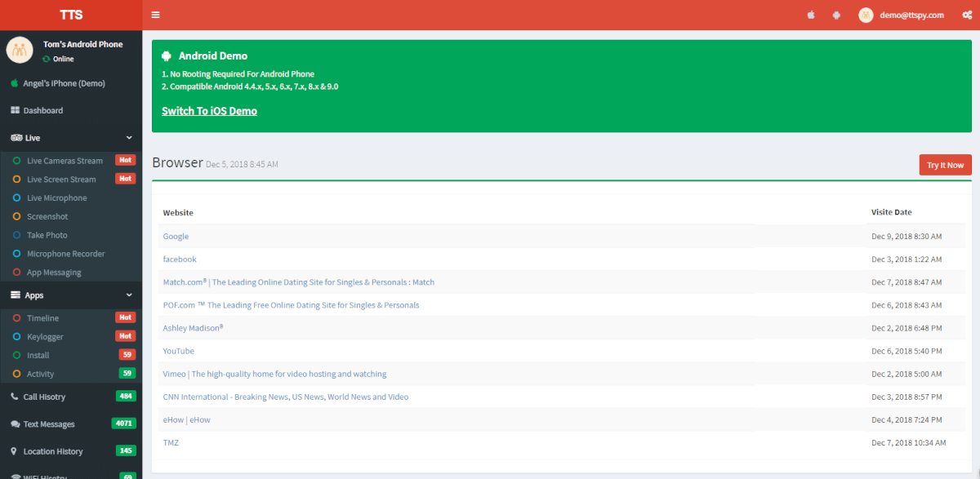Open the facebook website link
980x479 pixels.
[180, 259]
